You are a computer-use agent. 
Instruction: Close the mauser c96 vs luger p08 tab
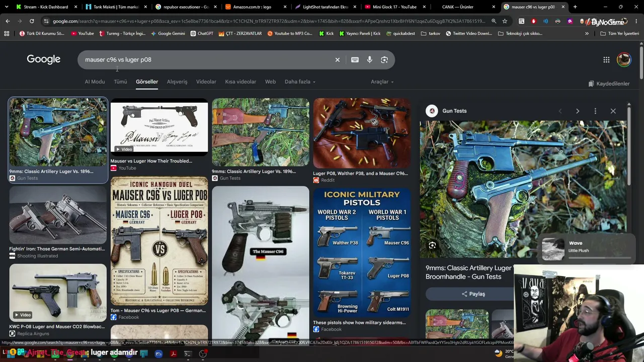pos(563,7)
